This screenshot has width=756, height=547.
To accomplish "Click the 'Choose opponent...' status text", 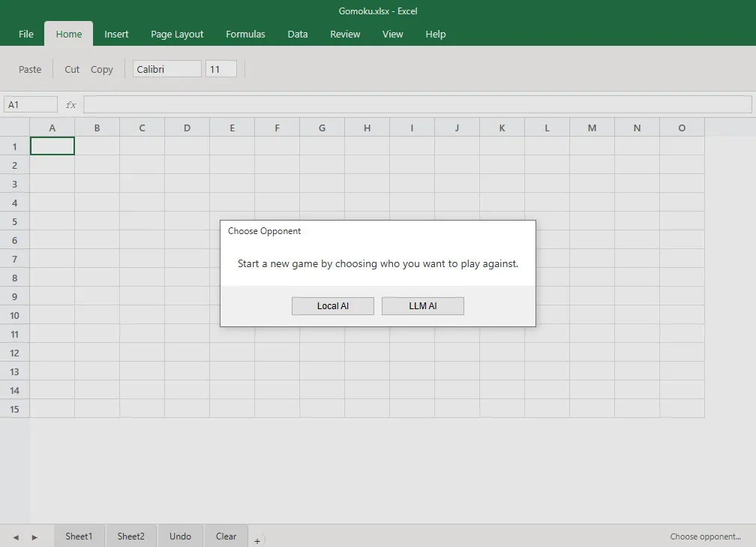I will [705, 536].
